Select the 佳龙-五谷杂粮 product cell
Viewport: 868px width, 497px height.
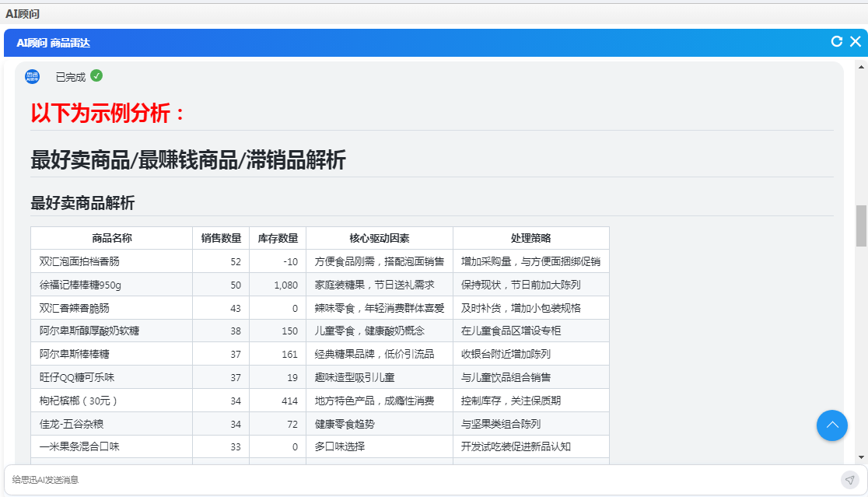click(x=112, y=424)
